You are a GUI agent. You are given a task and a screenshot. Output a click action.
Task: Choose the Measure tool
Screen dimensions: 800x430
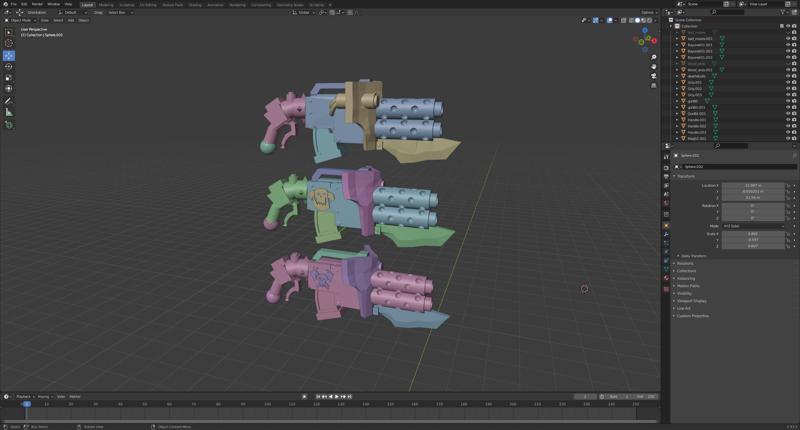[9, 112]
